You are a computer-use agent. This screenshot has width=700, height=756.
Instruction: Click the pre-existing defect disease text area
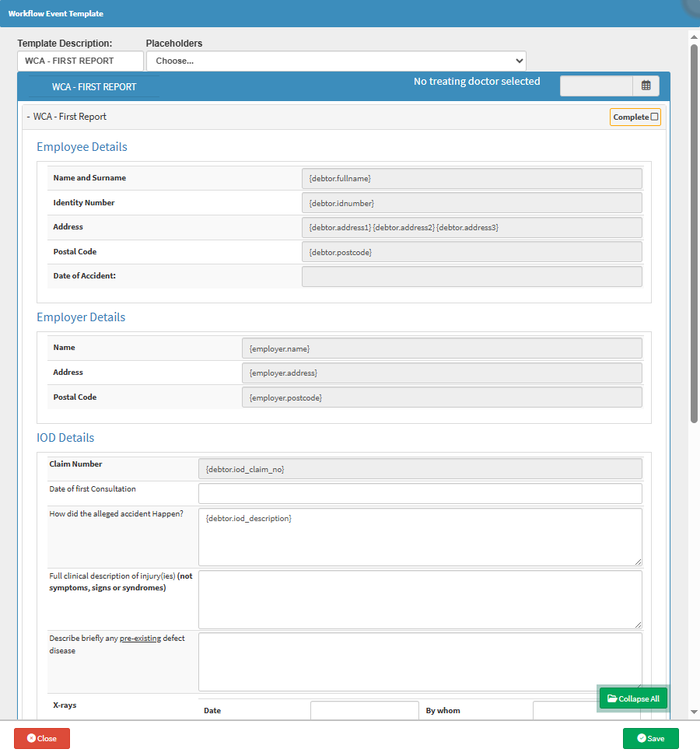(x=420, y=661)
